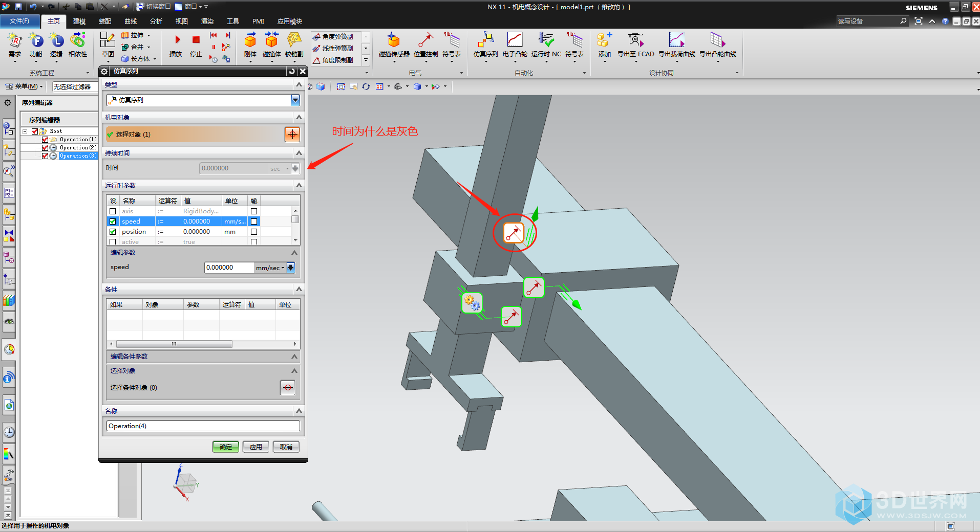Uncheck the position parameter checkbox
This screenshot has height=532, width=980.
113,232
